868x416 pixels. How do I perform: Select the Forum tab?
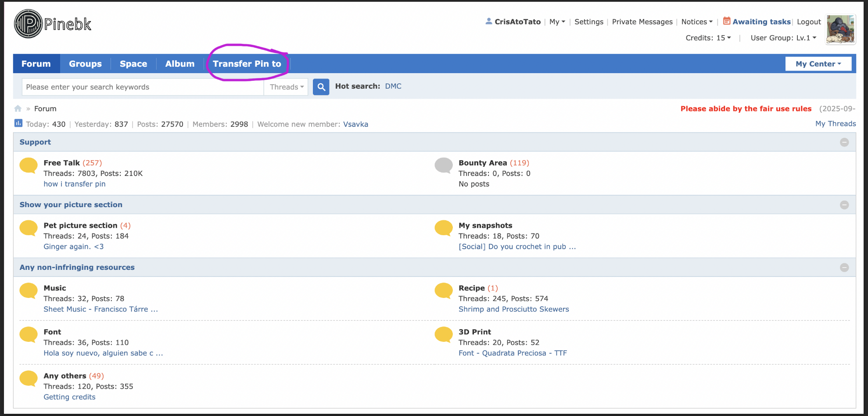click(x=36, y=64)
